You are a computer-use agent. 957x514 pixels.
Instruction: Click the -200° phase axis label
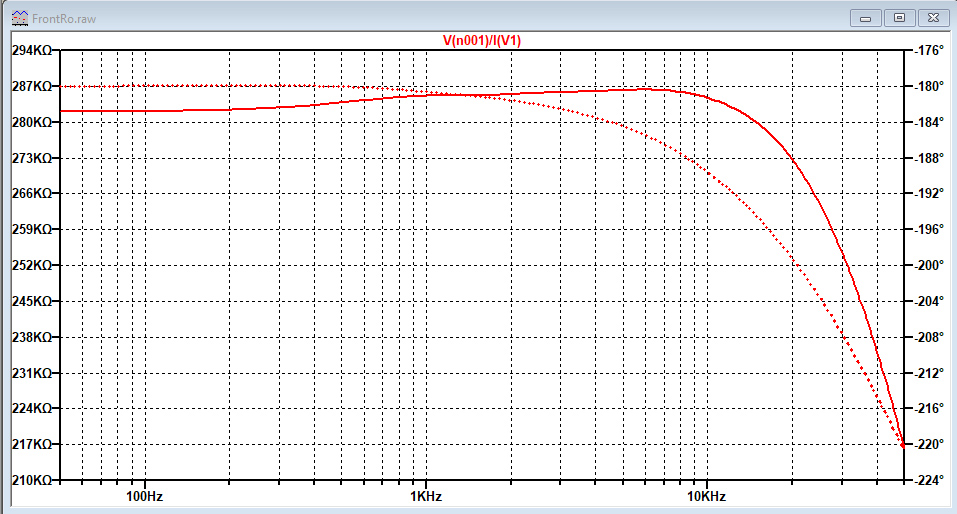(x=929, y=266)
